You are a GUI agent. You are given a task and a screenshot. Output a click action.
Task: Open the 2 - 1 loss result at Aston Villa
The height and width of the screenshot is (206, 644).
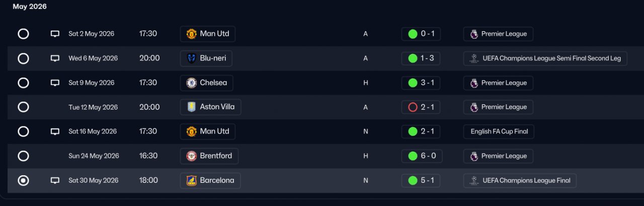click(421, 107)
